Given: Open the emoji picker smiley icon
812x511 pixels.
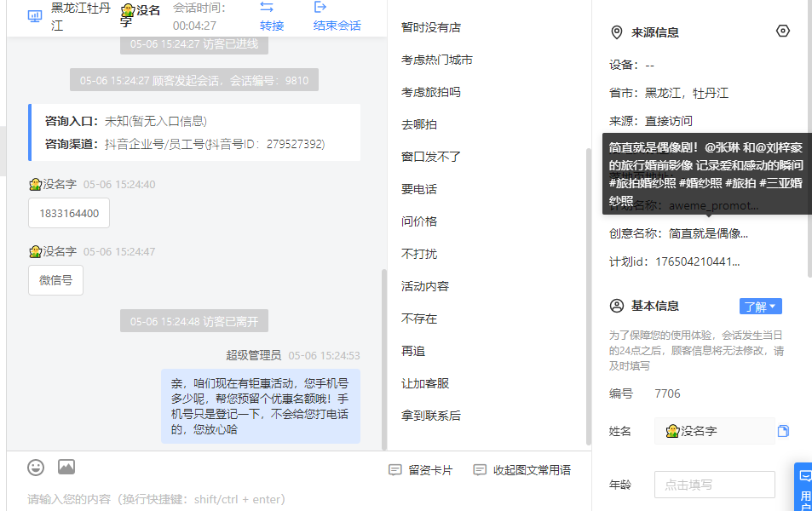Looking at the screenshot, I should pos(36,468).
